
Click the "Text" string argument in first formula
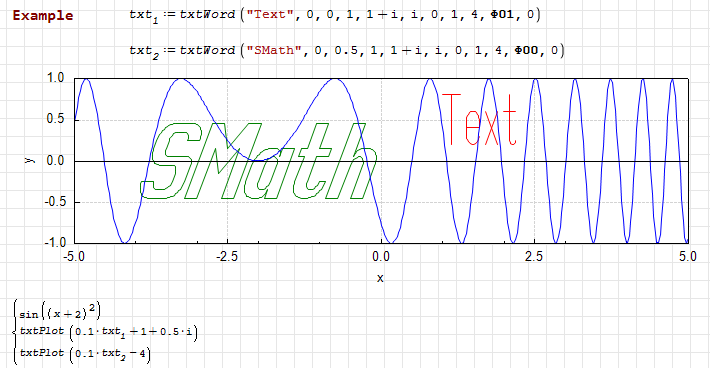pos(270,14)
